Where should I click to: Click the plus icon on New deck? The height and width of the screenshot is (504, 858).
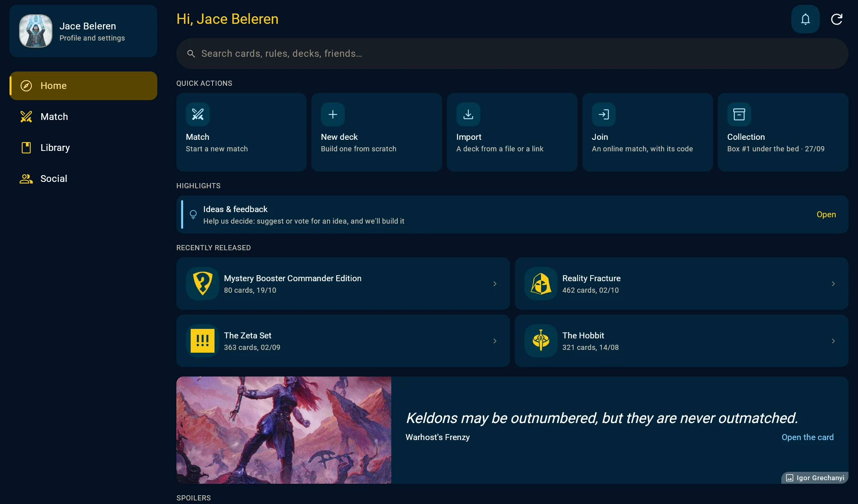click(333, 114)
